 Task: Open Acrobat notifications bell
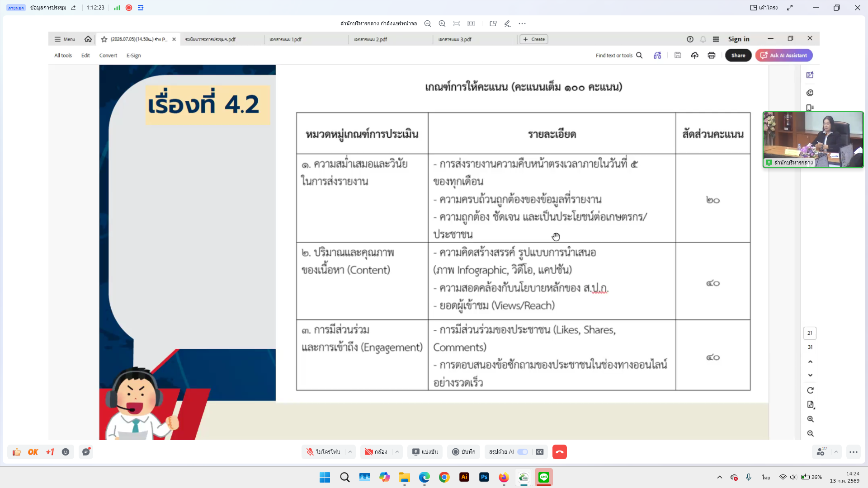(x=703, y=39)
